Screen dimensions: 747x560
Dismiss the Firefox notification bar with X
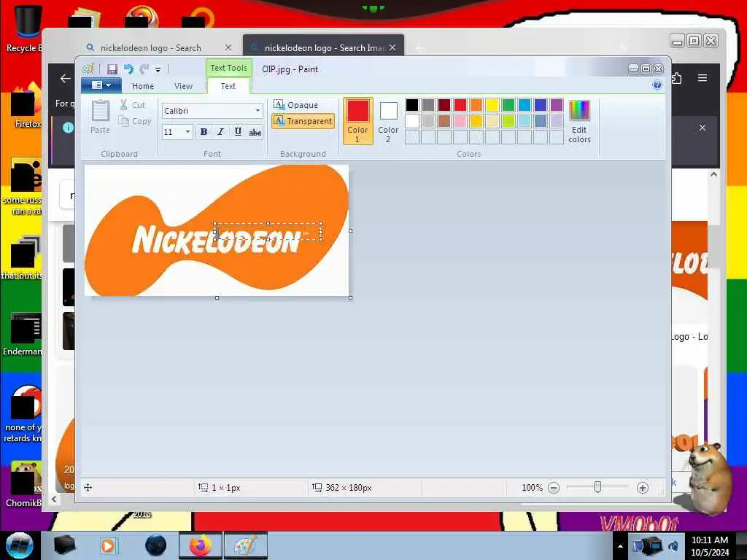coord(703,128)
